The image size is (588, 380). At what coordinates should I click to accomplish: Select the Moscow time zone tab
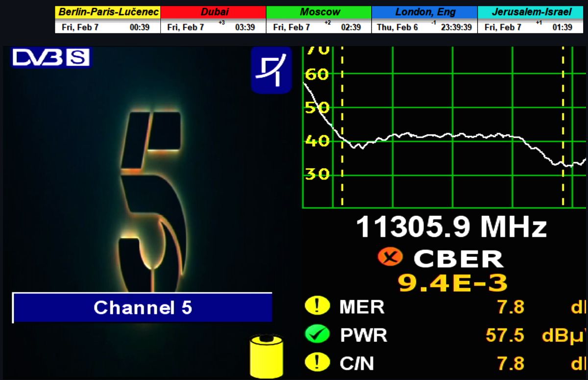coord(318,12)
